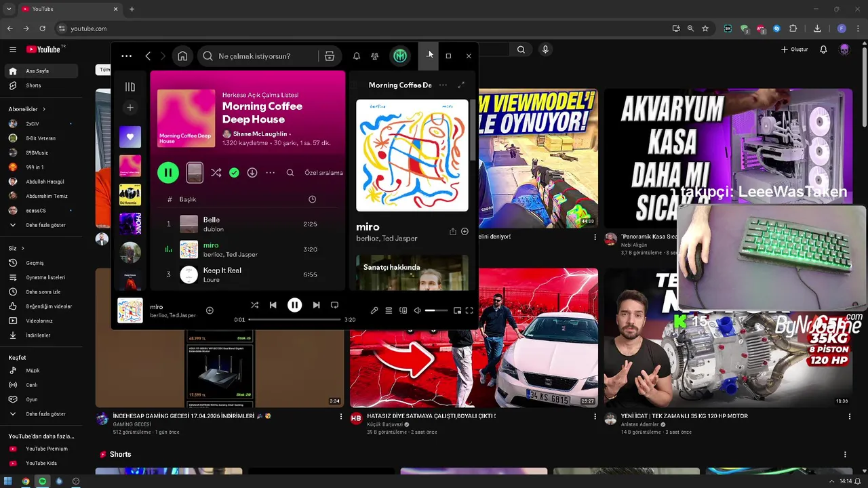Download the Morning Coffee playlist
This screenshot has height=488, width=868.
[252, 173]
